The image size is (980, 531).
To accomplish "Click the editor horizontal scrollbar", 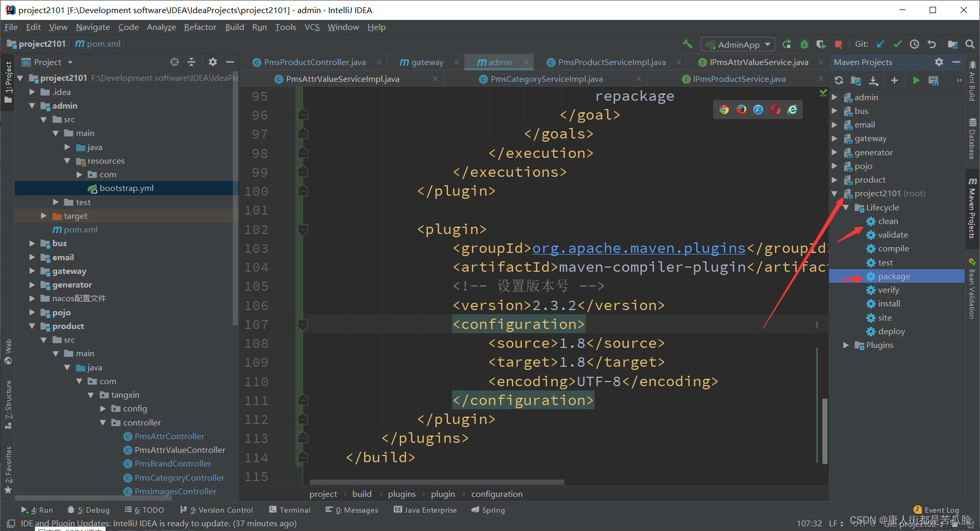I will click(x=437, y=482).
